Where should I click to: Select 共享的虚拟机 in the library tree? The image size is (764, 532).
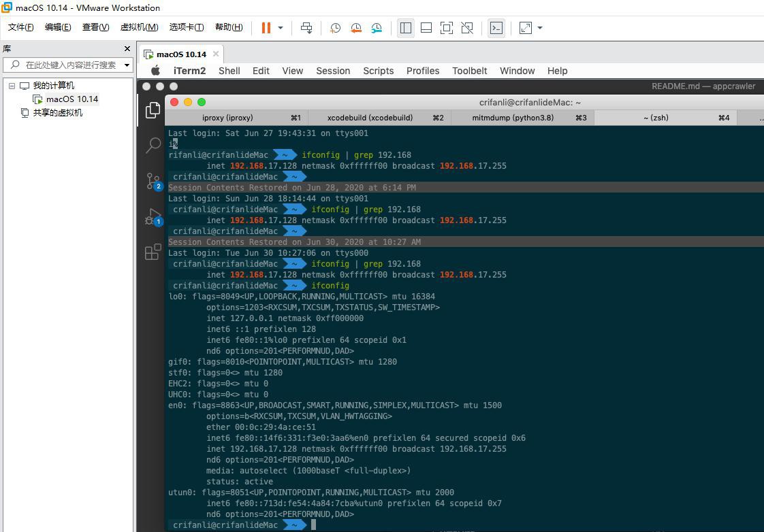click(57, 113)
